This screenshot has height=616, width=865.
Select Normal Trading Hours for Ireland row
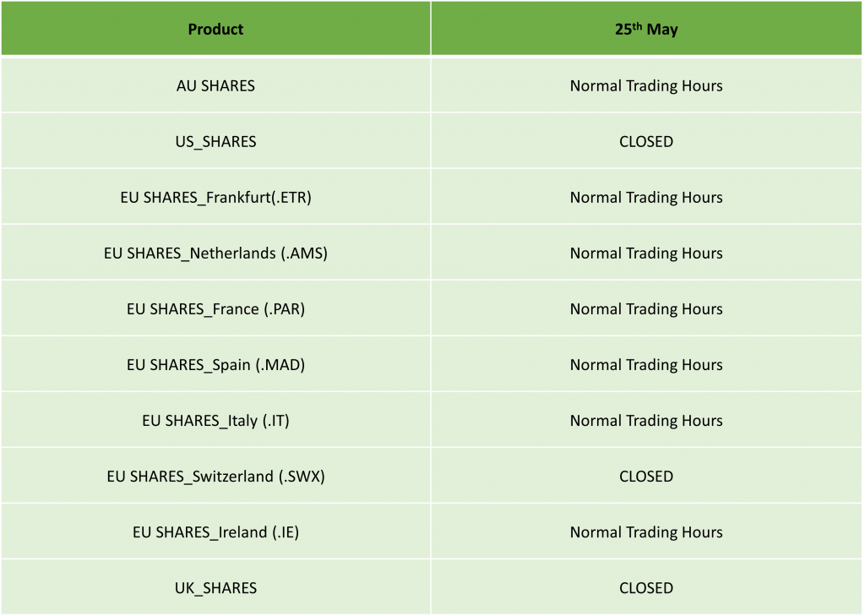[646, 532]
